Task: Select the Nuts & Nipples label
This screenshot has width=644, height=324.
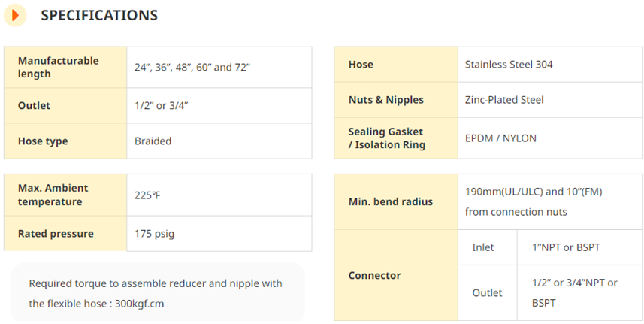Action: 386,100
